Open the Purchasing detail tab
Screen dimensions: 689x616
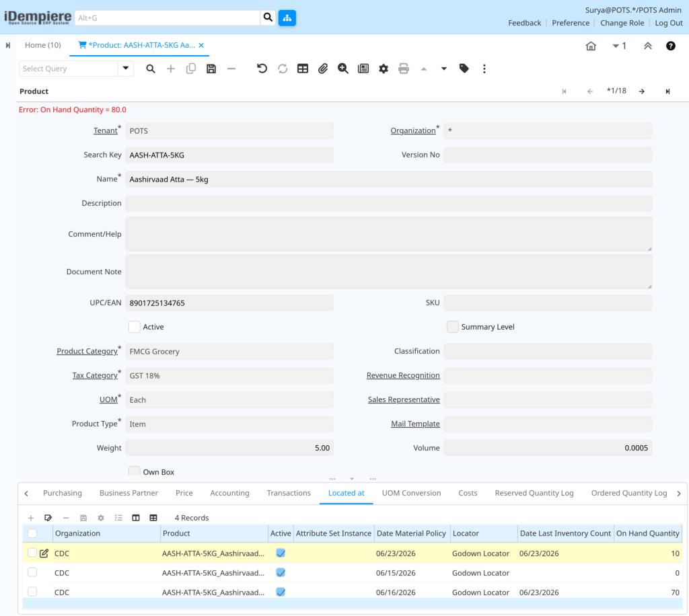tap(63, 493)
